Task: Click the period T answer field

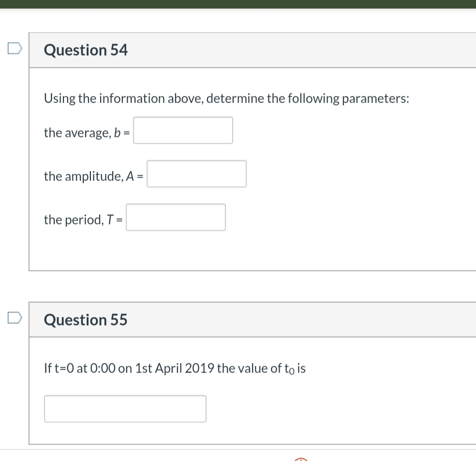Action: [x=176, y=217]
